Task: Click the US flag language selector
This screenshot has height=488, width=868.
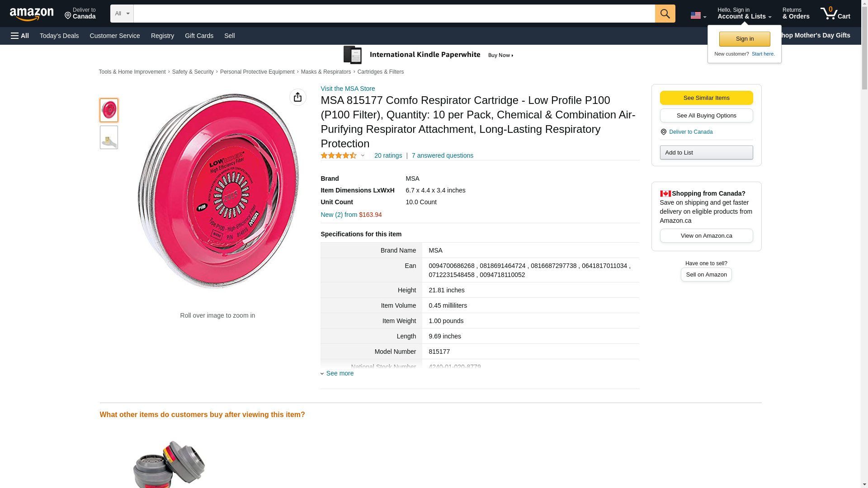Action: coord(698,16)
